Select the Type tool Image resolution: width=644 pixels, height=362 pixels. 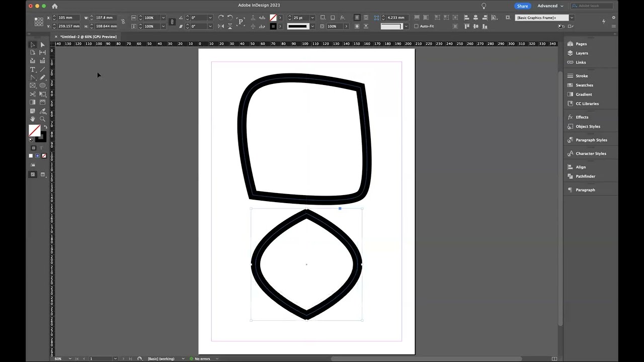[x=33, y=69]
